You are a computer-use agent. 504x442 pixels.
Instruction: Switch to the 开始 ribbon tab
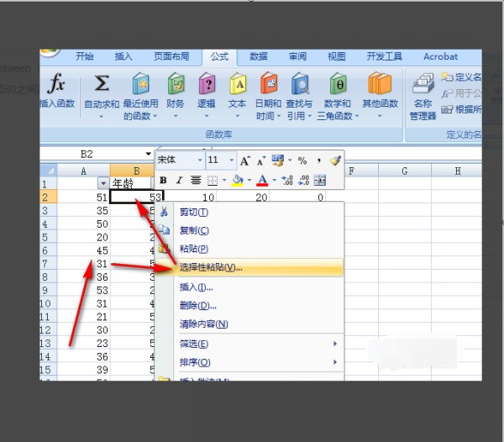[x=85, y=56]
